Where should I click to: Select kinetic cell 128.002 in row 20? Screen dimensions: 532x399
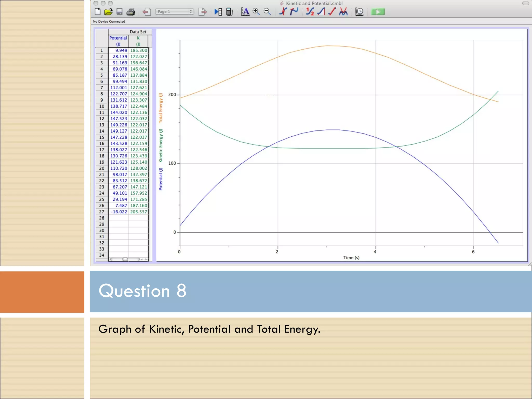click(138, 168)
